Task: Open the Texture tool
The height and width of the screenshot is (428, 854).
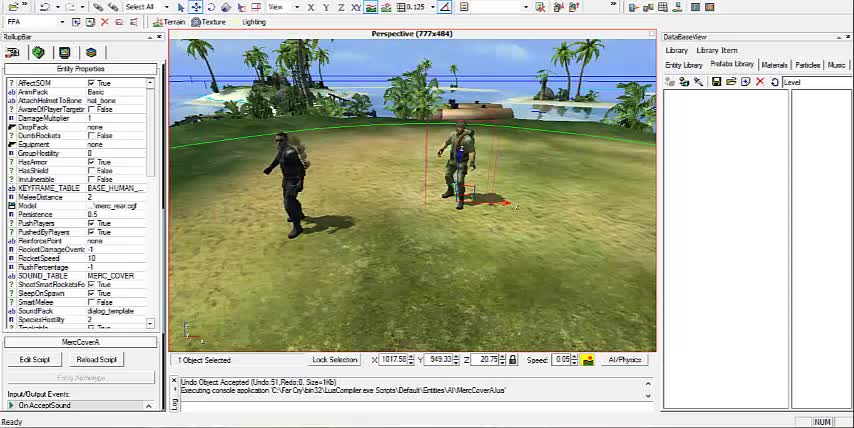Action: coord(208,22)
